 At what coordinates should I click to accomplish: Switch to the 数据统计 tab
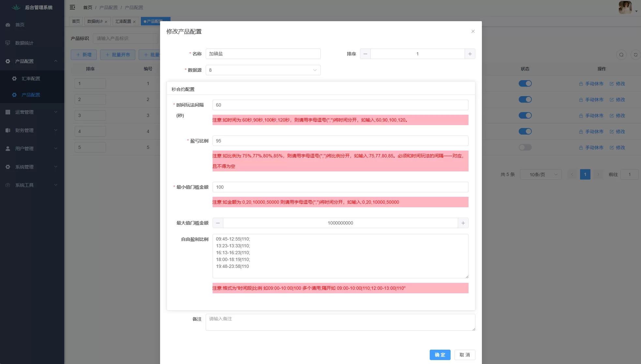95,21
